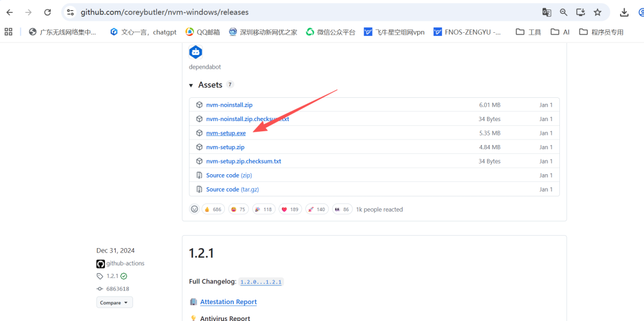Open 深圳移动新网优之家 bookmark

click(x=264, y=32)
